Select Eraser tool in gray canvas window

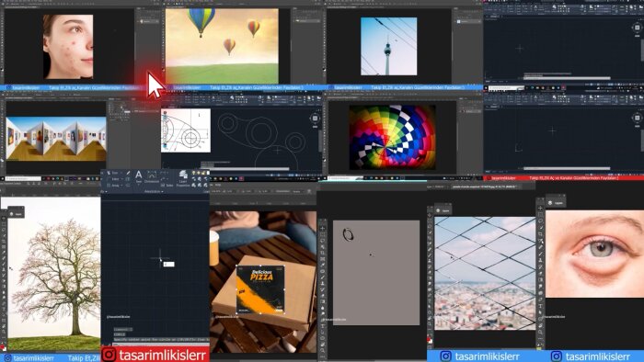tap(322, 296)
